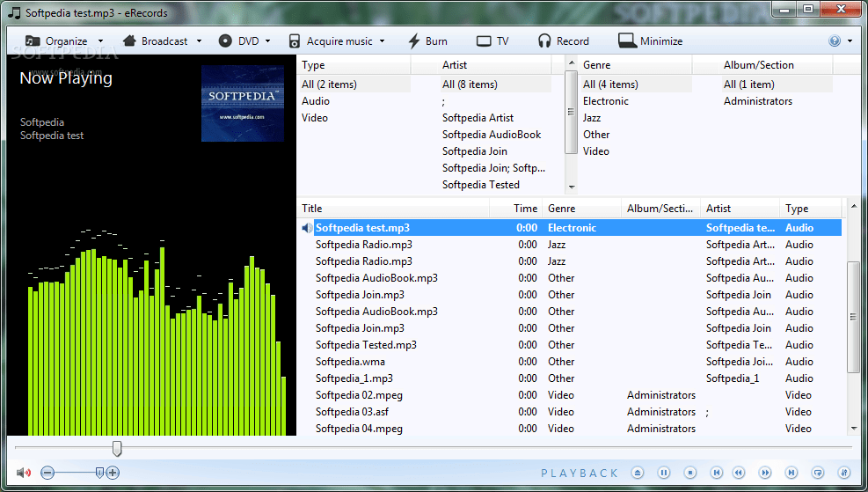Decrease volume with the minus button
This screenshot has width=868, height=492.
[47, 473]
